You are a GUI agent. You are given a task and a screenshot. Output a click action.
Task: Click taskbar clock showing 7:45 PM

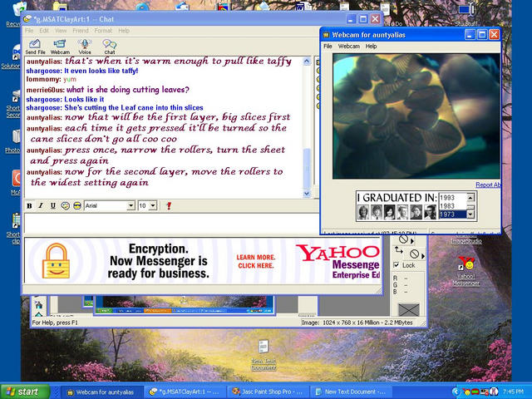[x=513, y=392]
